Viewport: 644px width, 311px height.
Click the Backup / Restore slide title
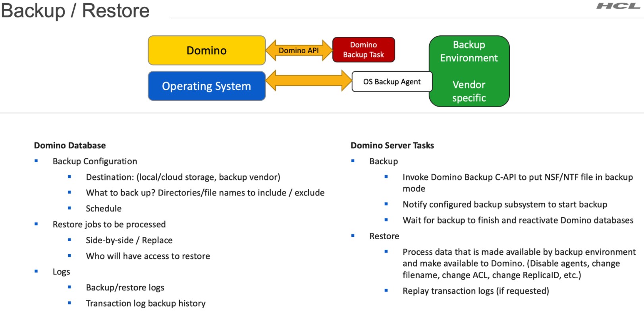pos(75,11)
